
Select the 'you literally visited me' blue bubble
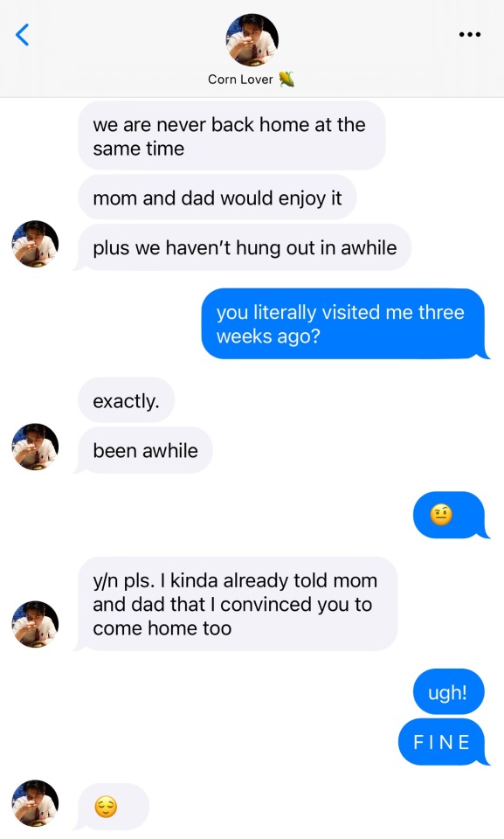point(343,323)
